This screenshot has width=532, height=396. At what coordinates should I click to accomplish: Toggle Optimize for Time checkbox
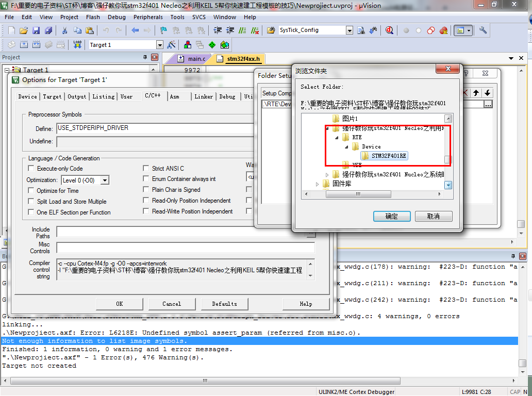(31, 190)
